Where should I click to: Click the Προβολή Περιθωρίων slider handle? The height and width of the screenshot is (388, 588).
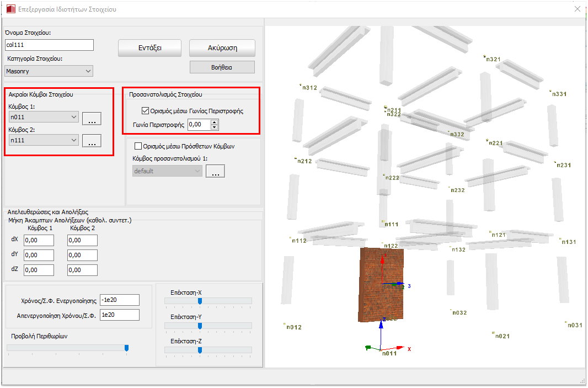tap(126, 348)
